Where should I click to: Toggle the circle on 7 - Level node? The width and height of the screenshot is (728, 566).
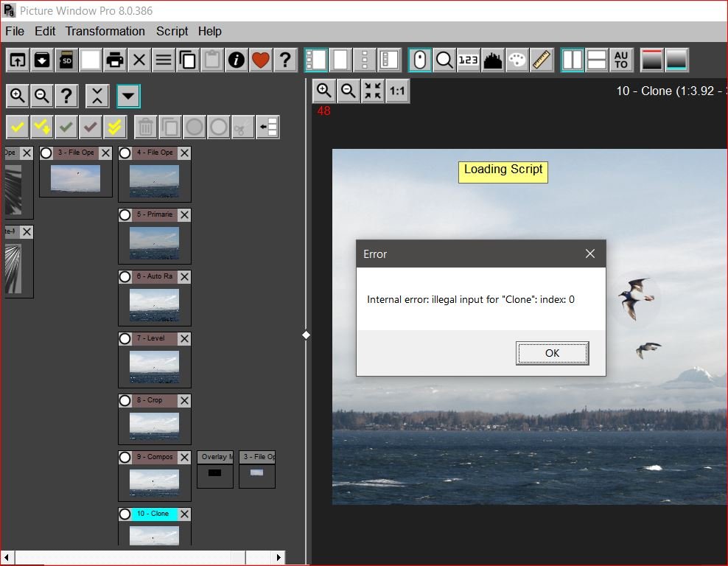coord(125,339)
